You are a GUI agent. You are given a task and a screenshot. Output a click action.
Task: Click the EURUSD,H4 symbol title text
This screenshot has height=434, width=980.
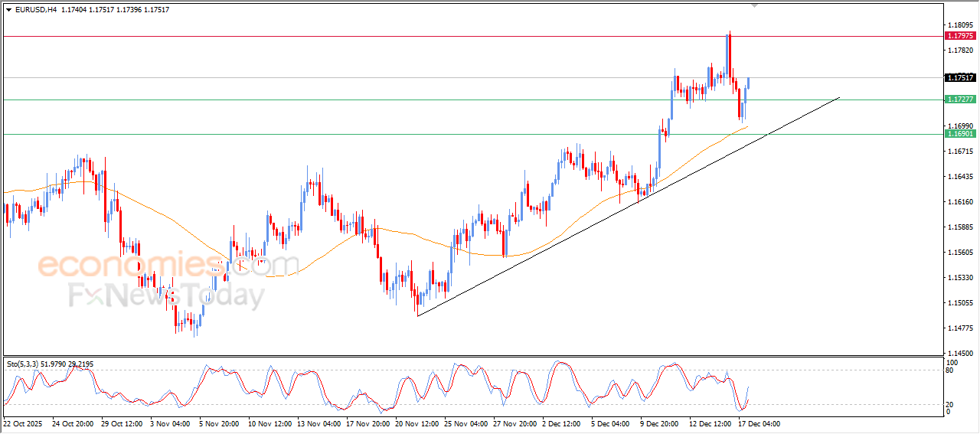pos(36,10)
